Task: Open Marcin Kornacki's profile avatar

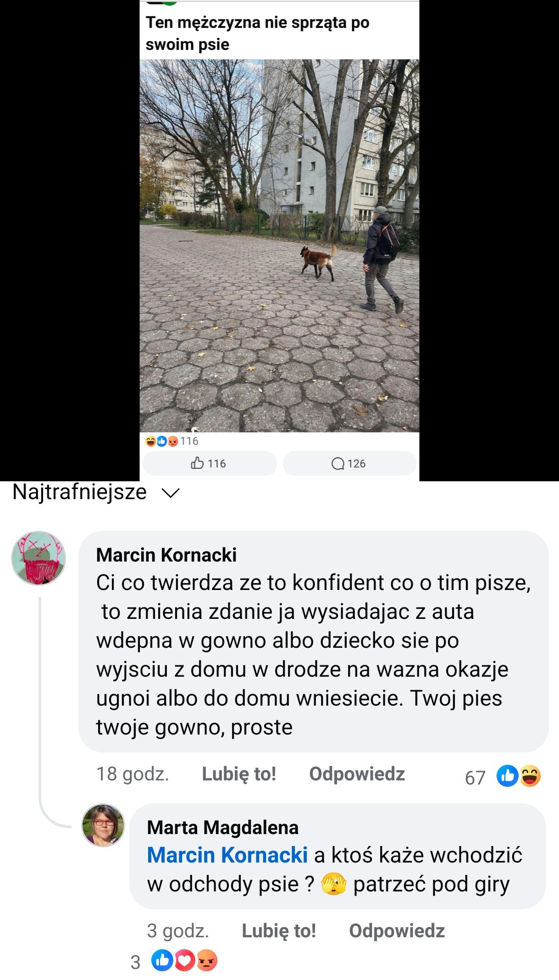Action: point(39,558)
